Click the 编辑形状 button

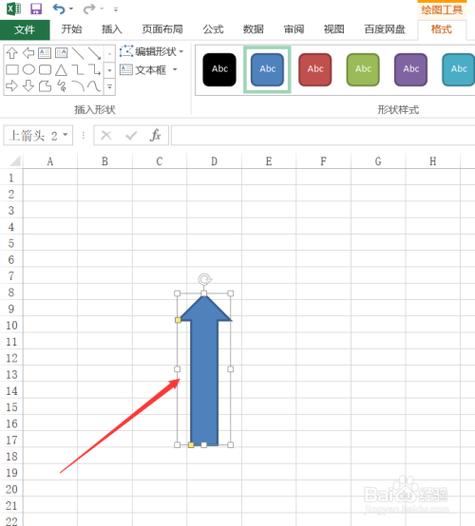coord(148,52)
